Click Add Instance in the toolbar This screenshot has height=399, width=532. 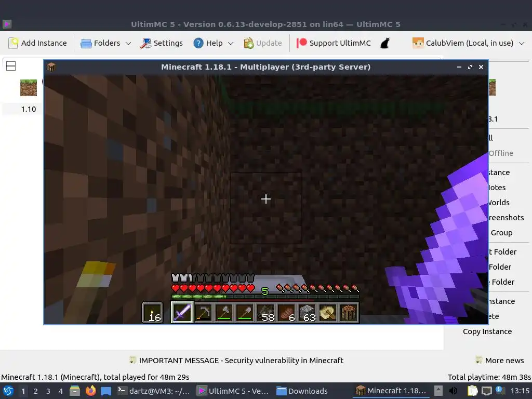click(x=37, y=43)
